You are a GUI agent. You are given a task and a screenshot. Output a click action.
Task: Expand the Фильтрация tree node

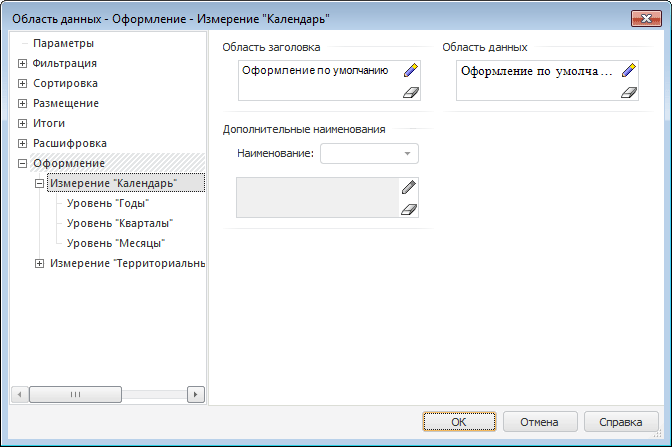tap(23, 63)
